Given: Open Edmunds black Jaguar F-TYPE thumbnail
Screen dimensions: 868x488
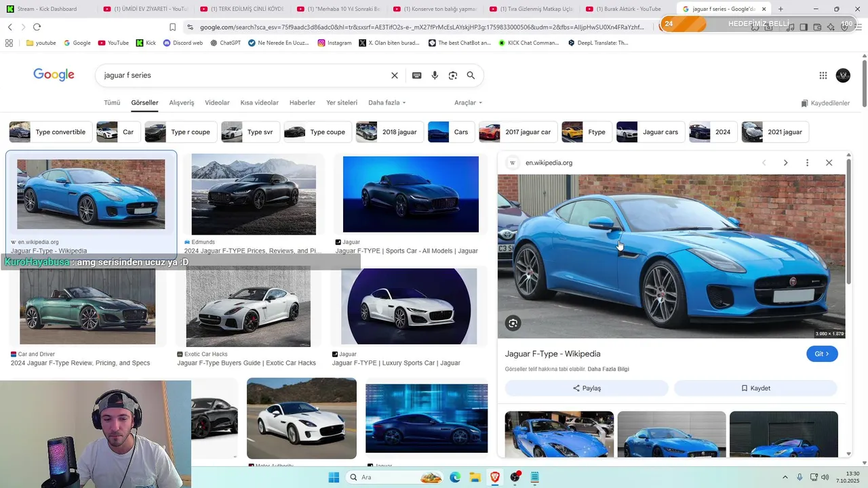Looking at the screenshot, I should (254, 195).
